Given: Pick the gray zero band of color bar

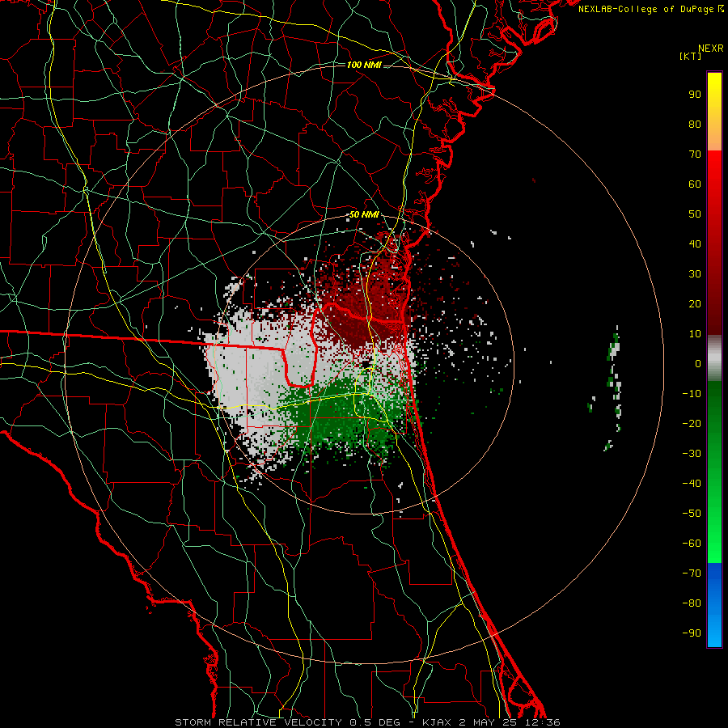Looking at the screenshot, I should pyautogui.click(x=714, y=358).
